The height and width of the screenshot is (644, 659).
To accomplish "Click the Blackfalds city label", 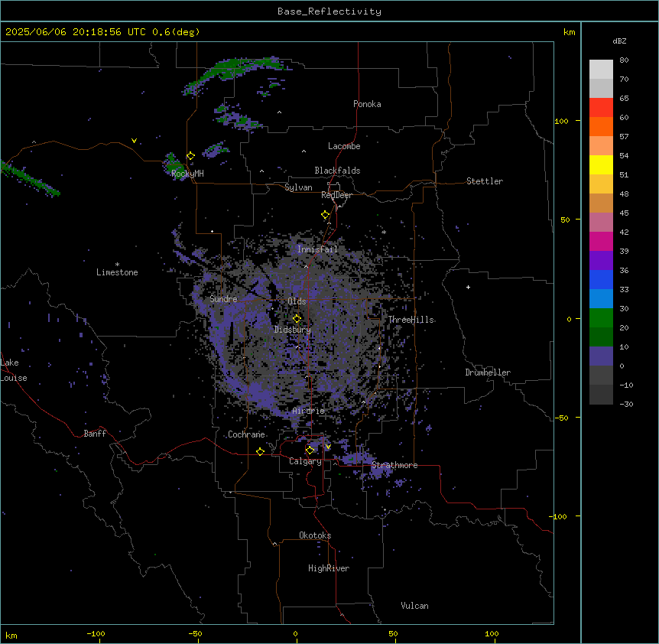I will point(337,171).
